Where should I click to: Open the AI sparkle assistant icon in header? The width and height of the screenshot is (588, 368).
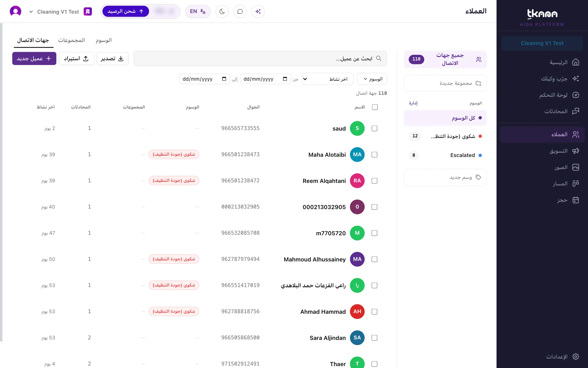tap(258, 11)
